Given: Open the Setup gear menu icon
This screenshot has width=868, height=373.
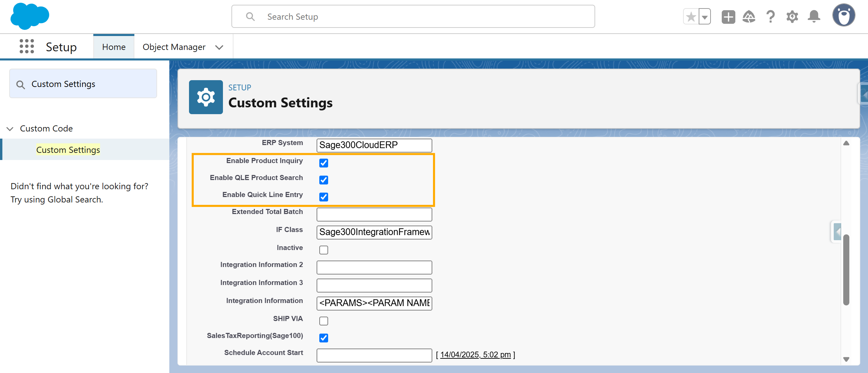Looking at the screenshot, I should pos(792,17).
